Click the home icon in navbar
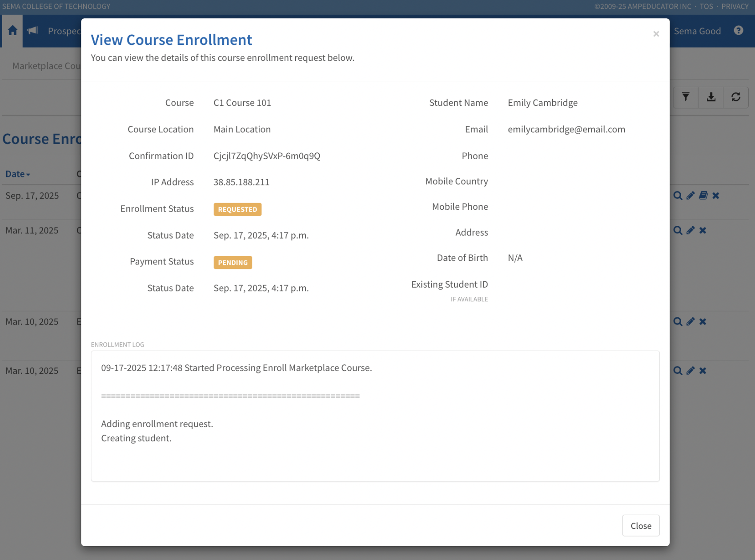This screenshot has width=755, height=560. click(12, 31)
